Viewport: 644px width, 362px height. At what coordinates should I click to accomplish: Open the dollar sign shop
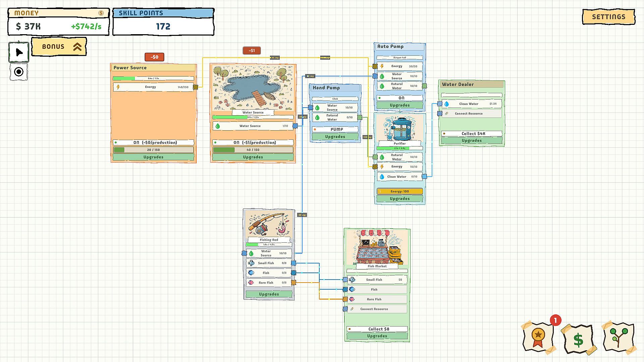click(578, 339)
